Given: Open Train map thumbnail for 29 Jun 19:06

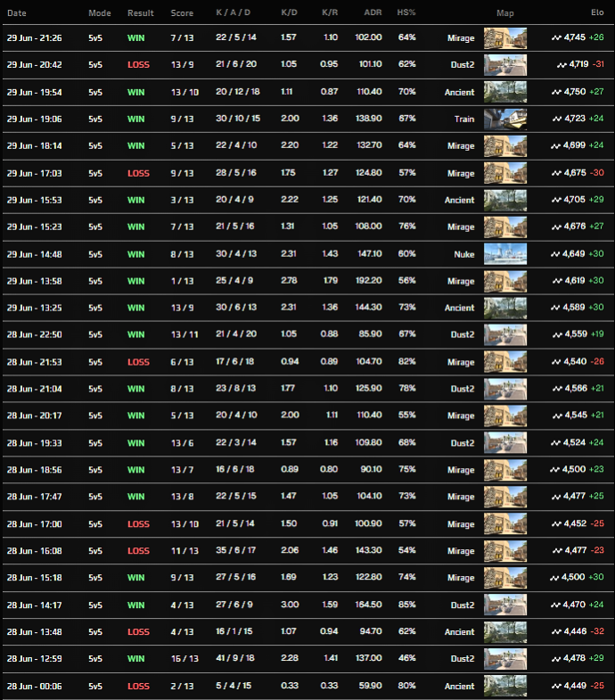Looking at the screenshot, I should 505,119.
